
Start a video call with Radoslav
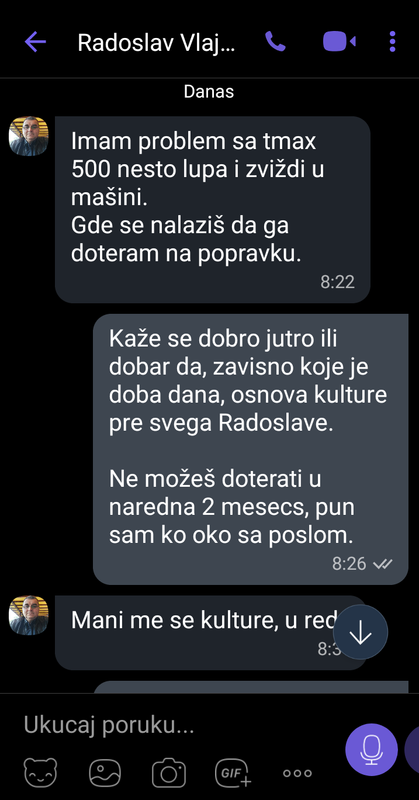pos(339,41)
